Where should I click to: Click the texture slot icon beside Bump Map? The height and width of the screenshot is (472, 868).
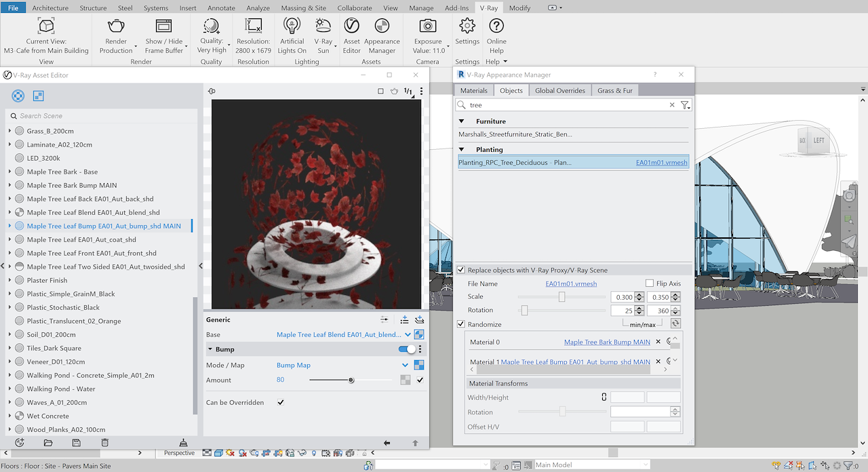click(419, 365)
